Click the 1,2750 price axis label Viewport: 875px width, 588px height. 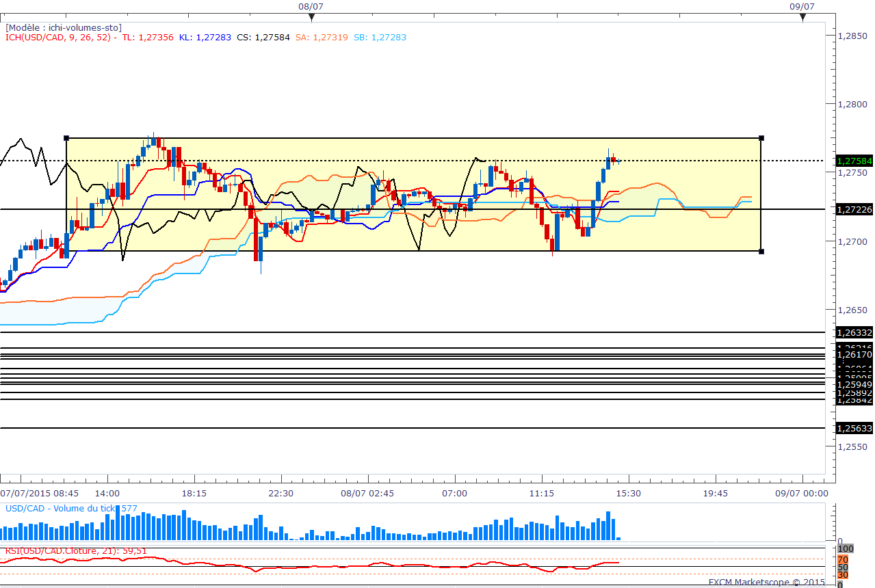tap(852, 173)
